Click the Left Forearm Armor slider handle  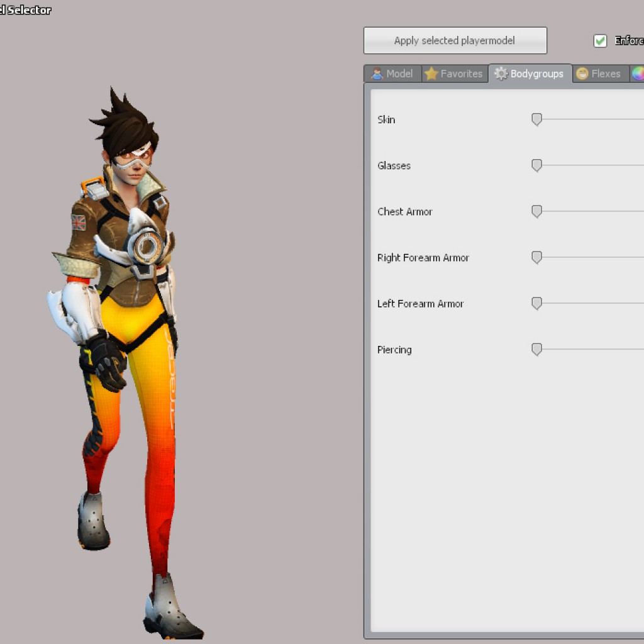(x=536, y=303)
